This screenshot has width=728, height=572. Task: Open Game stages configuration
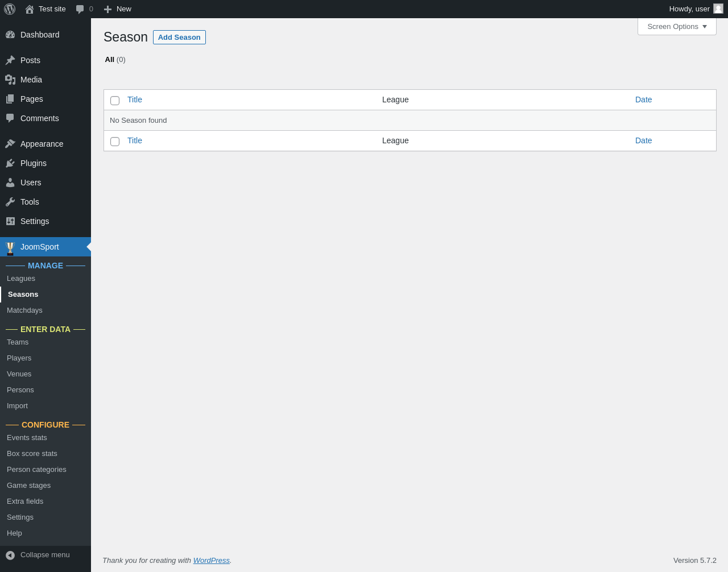coord(28,486)
